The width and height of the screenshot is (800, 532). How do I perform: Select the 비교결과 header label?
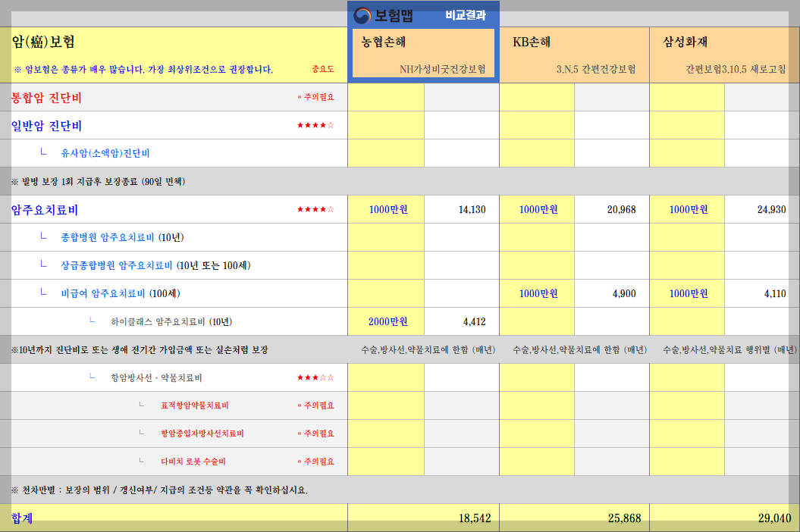click(x=466, y=15)
